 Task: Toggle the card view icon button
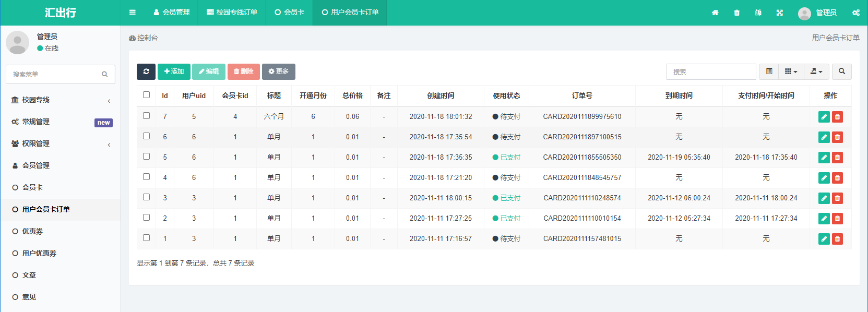769,71
